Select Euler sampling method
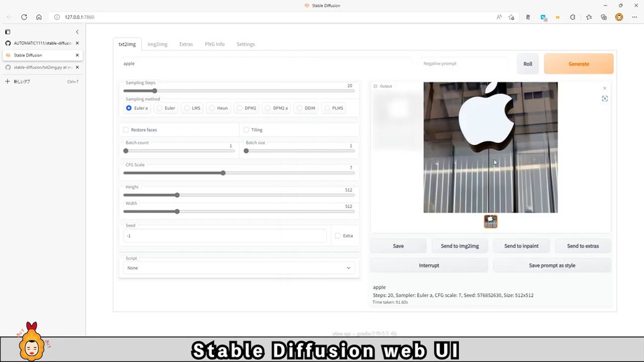The image size is (644, 362). (166, 108)
